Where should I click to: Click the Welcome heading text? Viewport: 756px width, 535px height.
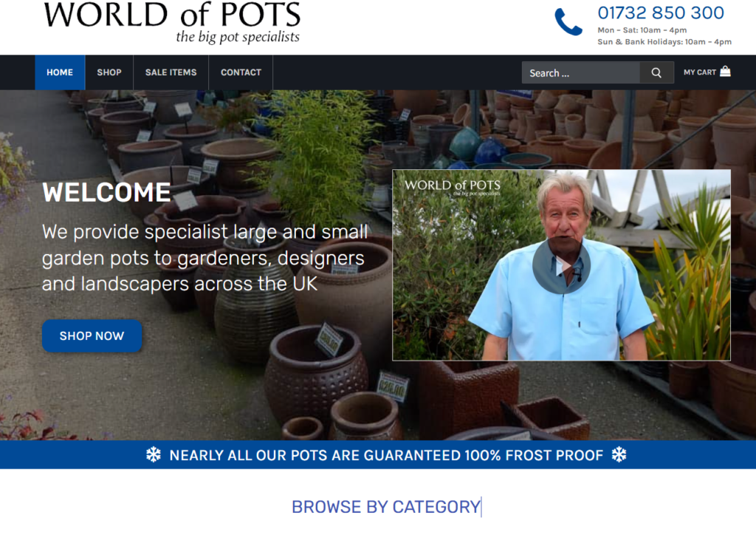pyautogui.click(x=106, y=192)
